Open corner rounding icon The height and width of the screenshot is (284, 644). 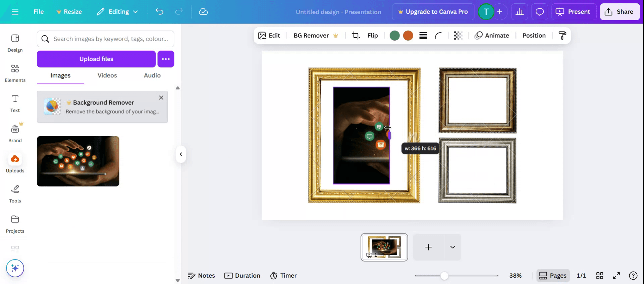click(x=438, y=36)
